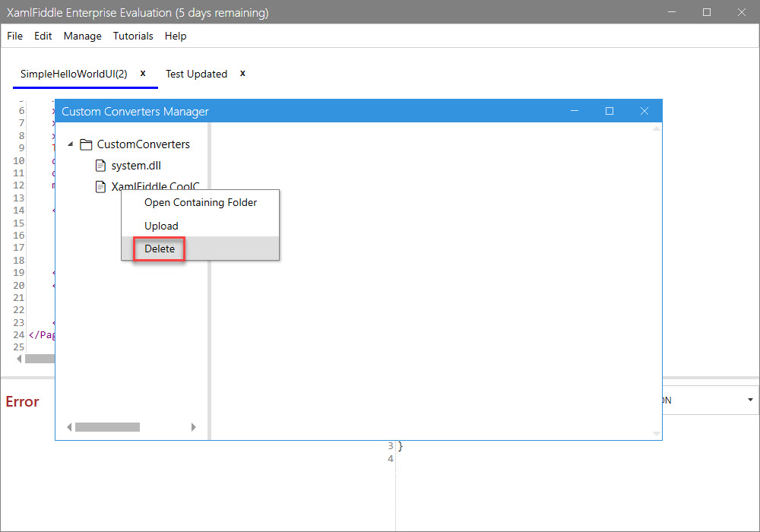Click the CustomConverters folder icon
760x532 pixels.
(86, 144)
